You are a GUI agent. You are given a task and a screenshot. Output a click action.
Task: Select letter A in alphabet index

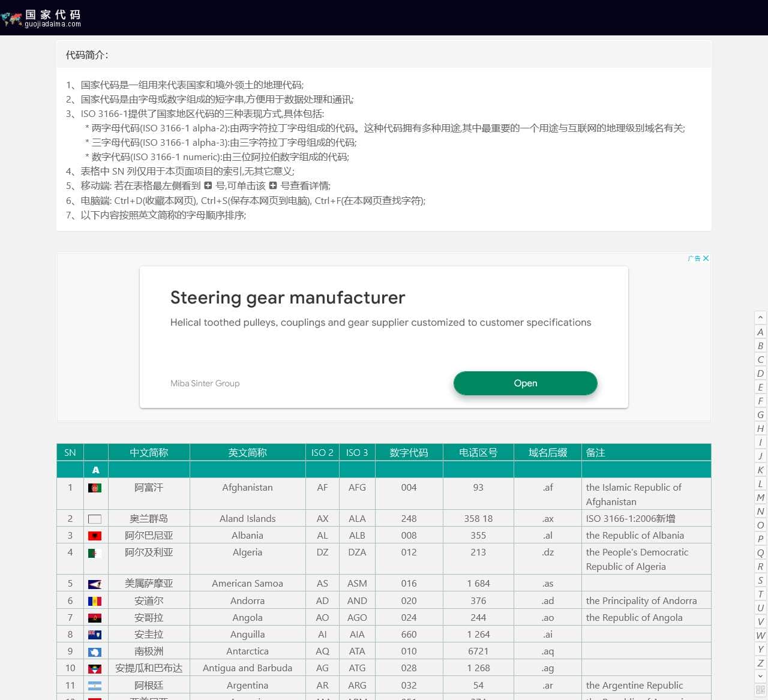760,332
